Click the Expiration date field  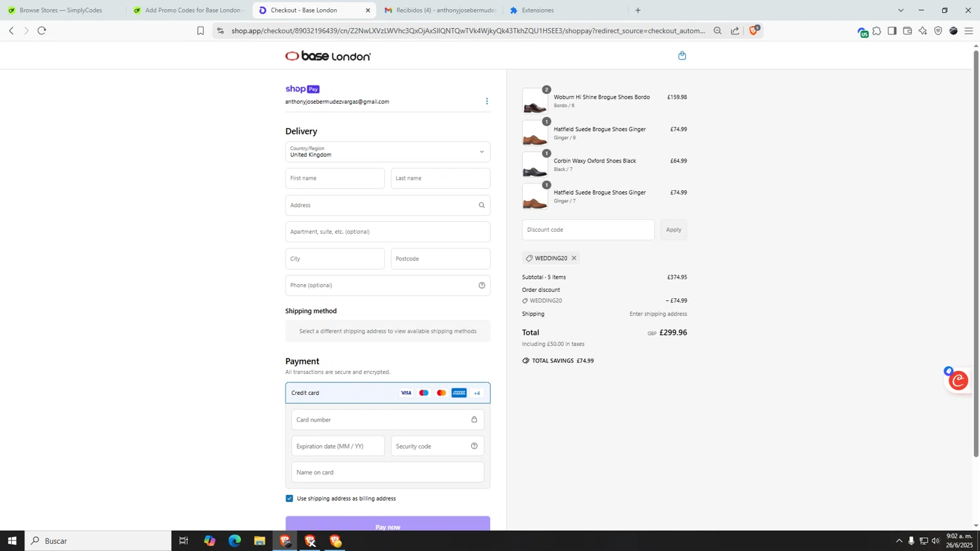[x=338, y=446]
